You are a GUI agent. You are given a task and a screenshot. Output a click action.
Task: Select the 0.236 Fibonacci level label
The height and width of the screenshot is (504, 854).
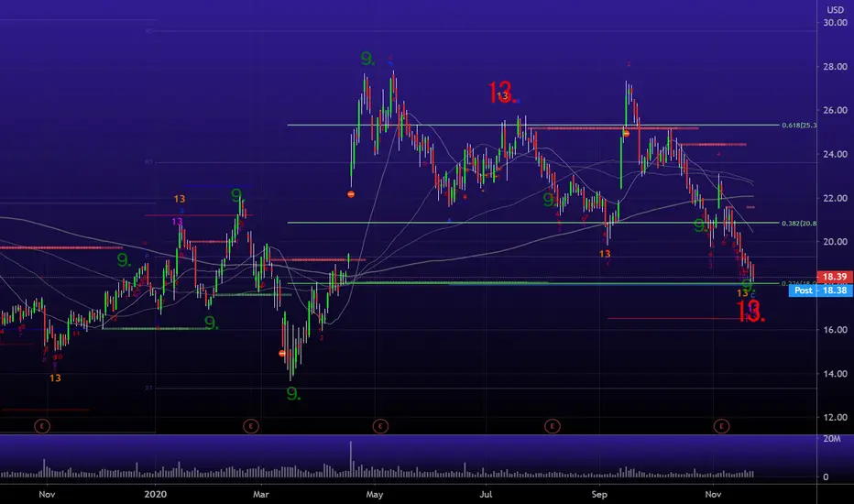point(799,283)
